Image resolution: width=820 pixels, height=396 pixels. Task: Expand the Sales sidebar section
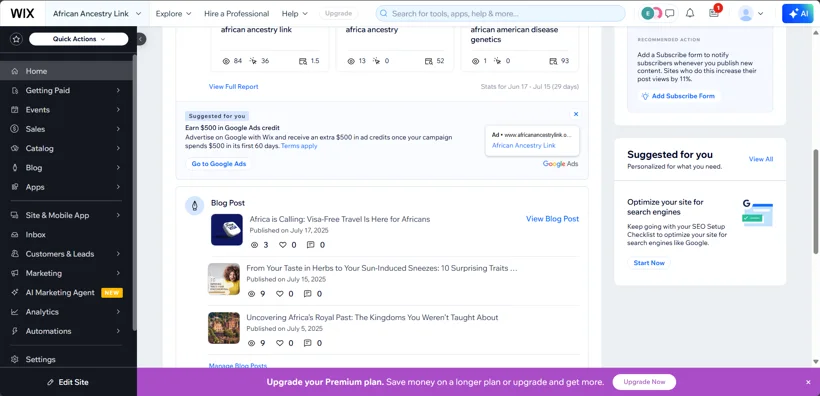[66, 129]
